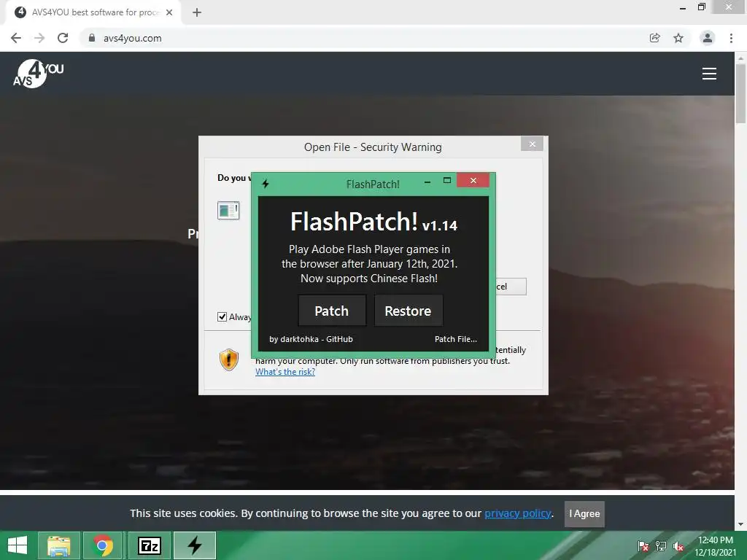The width and height of the screenshot is (747, 560).
Task: View site information via lock icon
Action: [92, 38]
